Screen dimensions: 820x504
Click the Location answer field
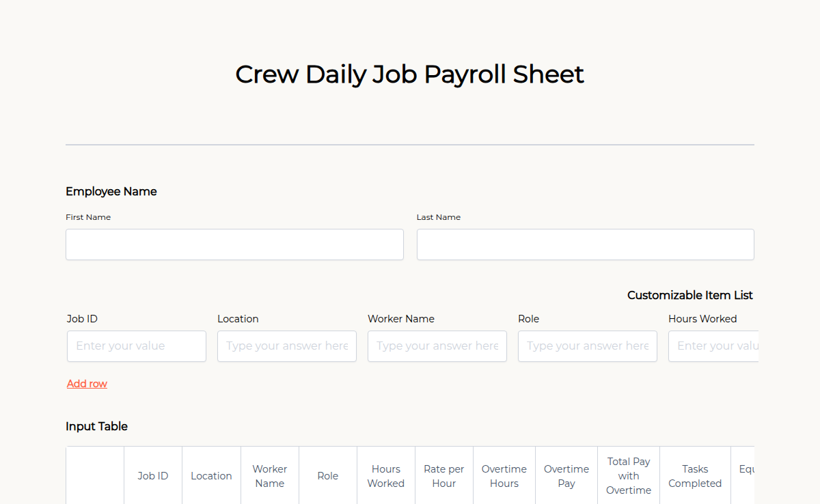[286, 346]
